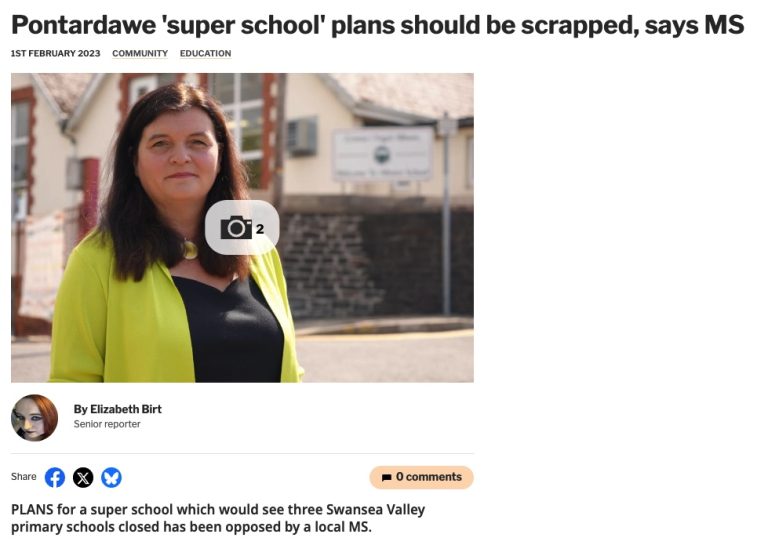Viewport: 768px width, 545px height.
Task: Click the 'MS' at the headline's end
Action: tap(724, 25)
